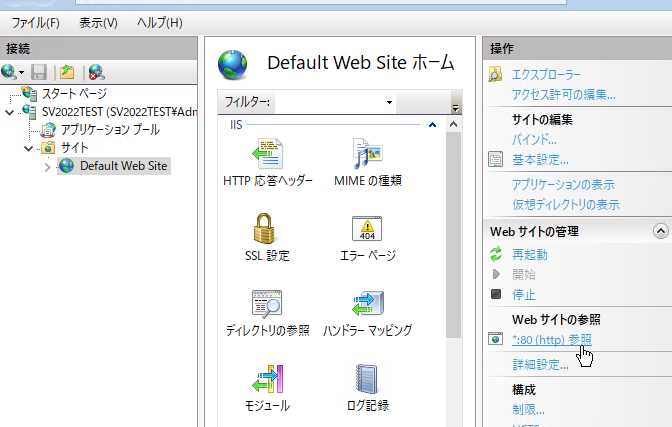Click the connect globe icon in 接続 toolbar

pos(9,72)
